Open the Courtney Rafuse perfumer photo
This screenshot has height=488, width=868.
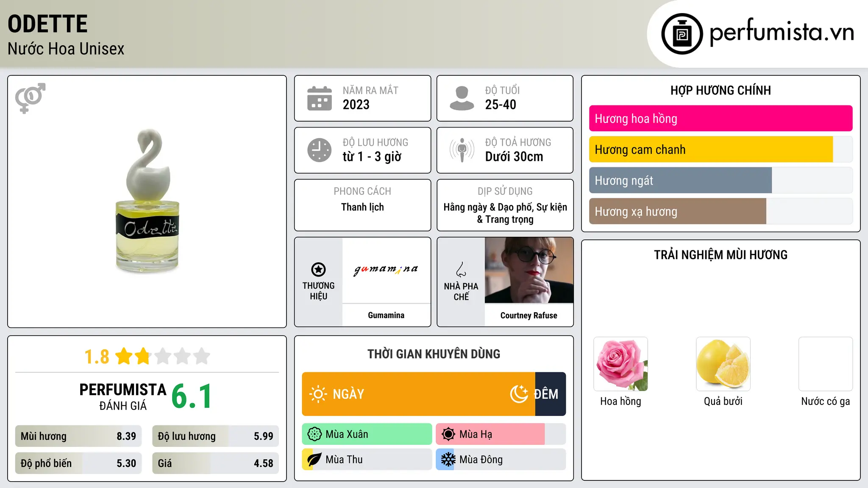click(x=529, y=270)
